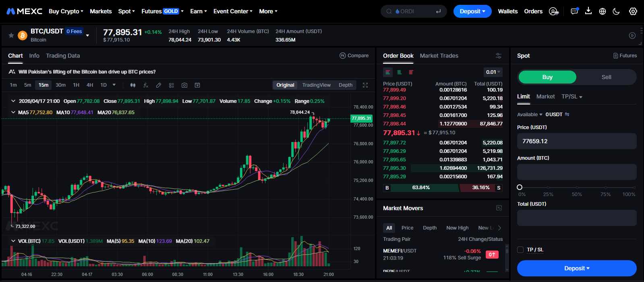Select the drawing pencil tool
644x282 pixels.
(159, 85)
